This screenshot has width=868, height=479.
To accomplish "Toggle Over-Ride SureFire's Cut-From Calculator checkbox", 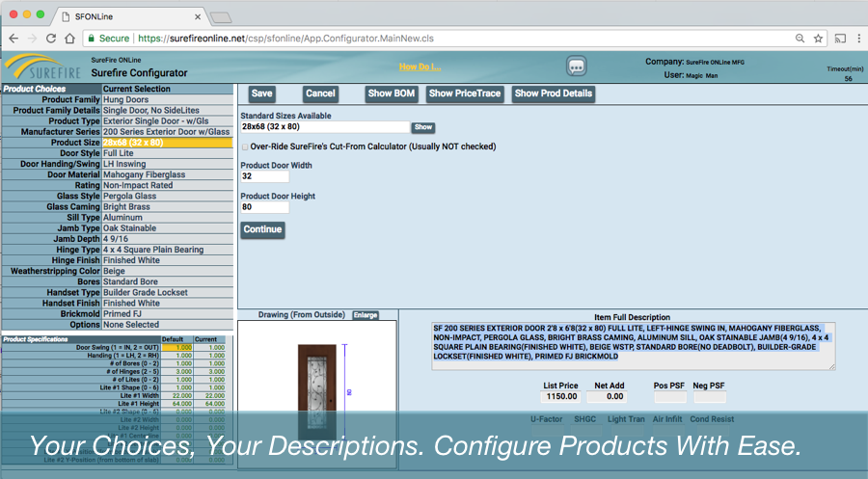I will [245, 147].
